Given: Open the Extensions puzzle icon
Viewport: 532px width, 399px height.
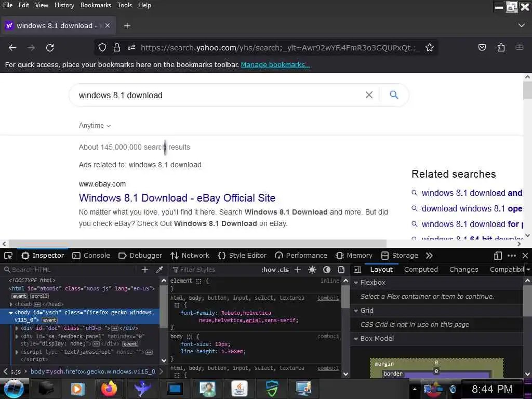Looking at the screenshot, I should click(x=501, y=47).
